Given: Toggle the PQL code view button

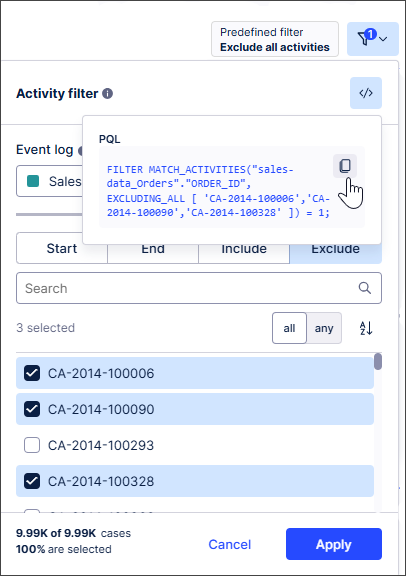Looking at the screenshot, I should coord(366,93).
